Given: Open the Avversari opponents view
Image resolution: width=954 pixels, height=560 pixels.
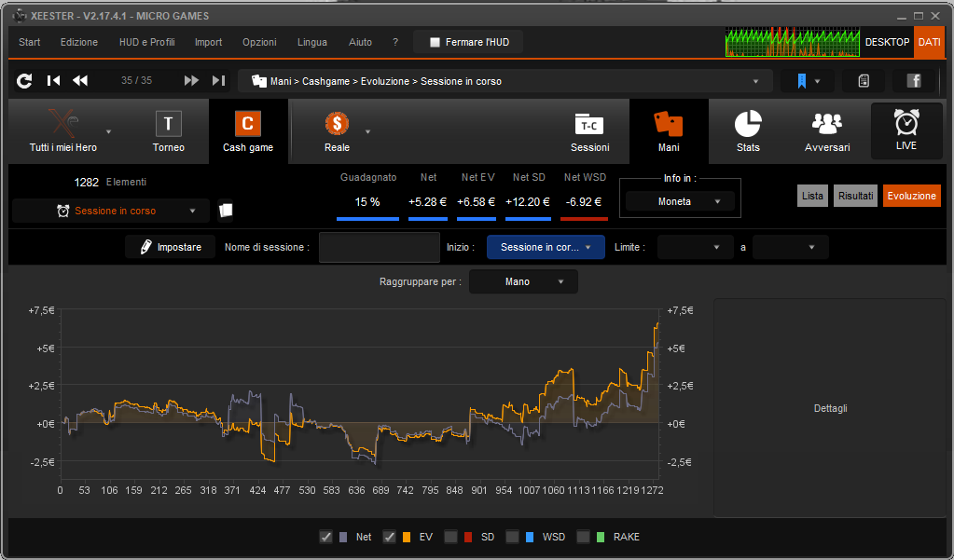Looking at the screenshot, I should click(x=827, y=131).
